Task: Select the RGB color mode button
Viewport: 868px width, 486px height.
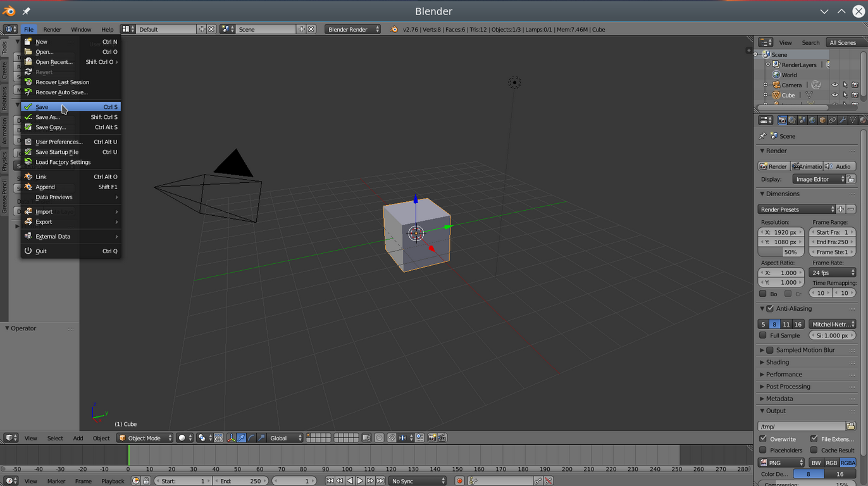Action: [831, 463]
